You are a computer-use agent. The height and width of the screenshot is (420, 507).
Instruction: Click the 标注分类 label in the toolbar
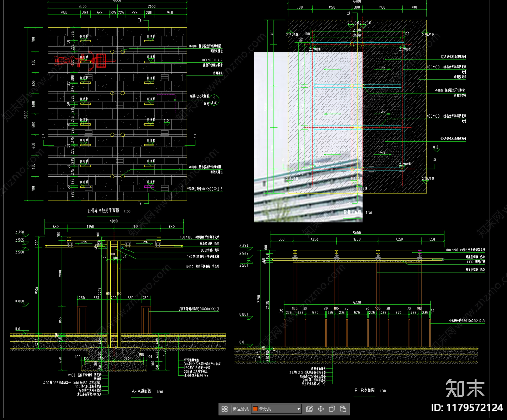point(241,409)
